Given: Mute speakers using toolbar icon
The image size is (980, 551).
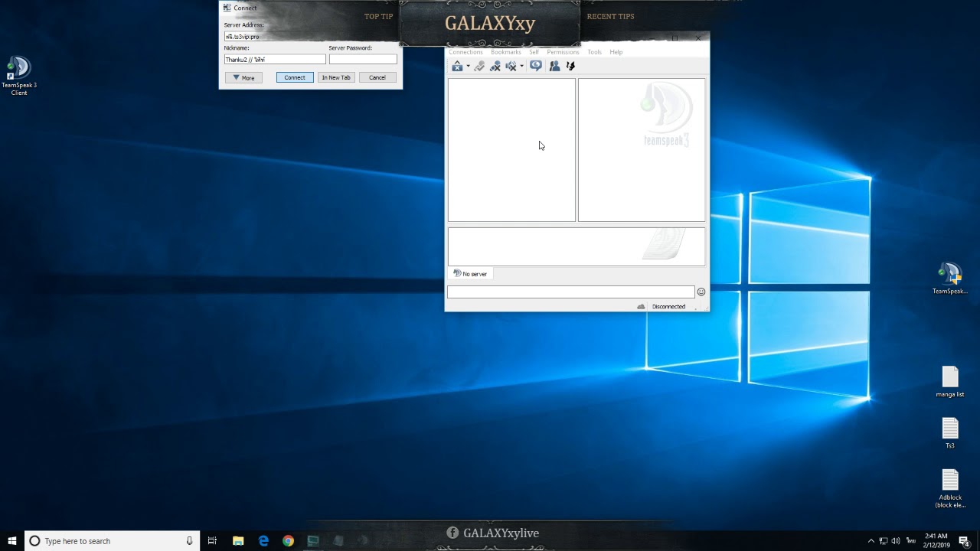Looking at the screenshot, I should click(511, 67).
